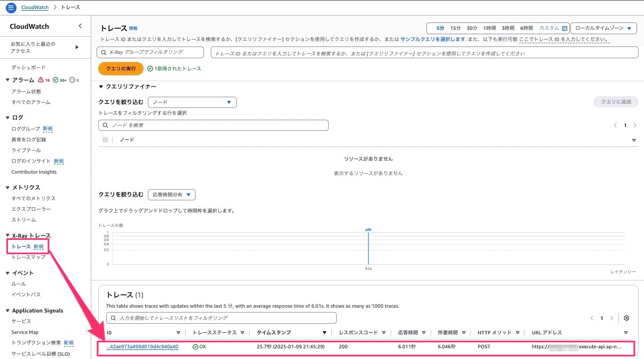Open イベントバス in the sidebar

click(26, 294)
